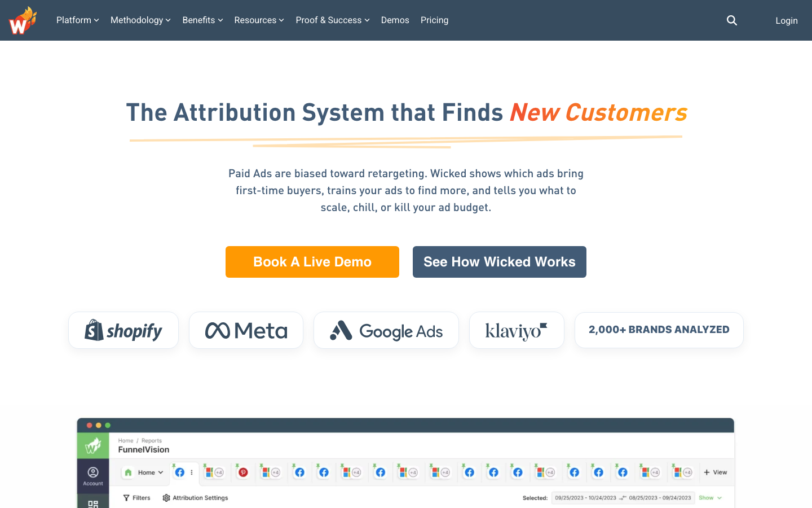812x508 pixels.
Task: Expand the green Show dropdown
Action: click(710, 498)
